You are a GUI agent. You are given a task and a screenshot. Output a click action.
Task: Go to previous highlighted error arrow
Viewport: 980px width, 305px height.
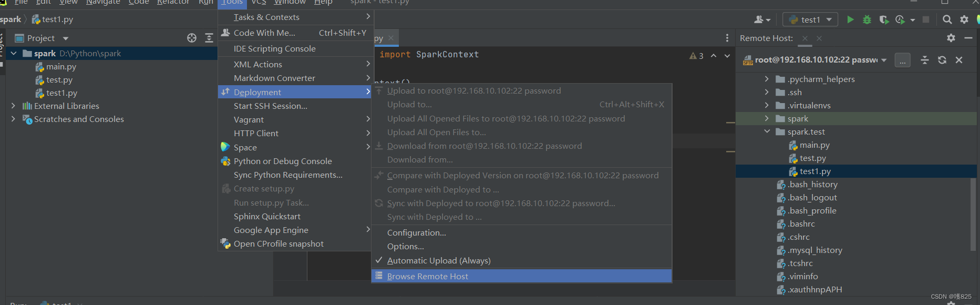[x=714, y=56]
